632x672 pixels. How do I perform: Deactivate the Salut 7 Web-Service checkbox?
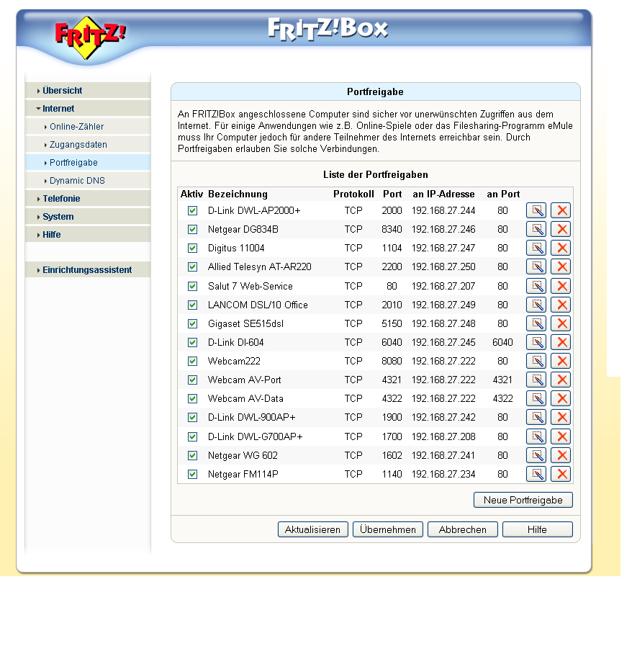pos(193,286)
